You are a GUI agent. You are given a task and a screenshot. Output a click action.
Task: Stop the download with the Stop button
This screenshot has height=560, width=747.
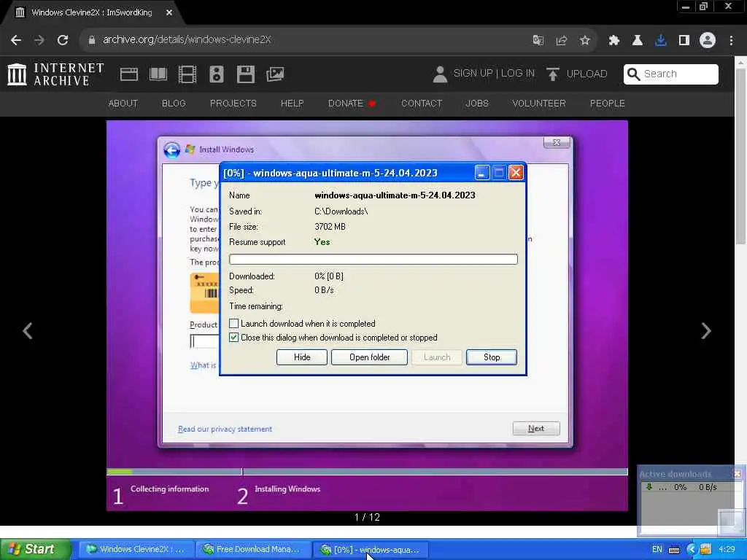tap(492, 357)
